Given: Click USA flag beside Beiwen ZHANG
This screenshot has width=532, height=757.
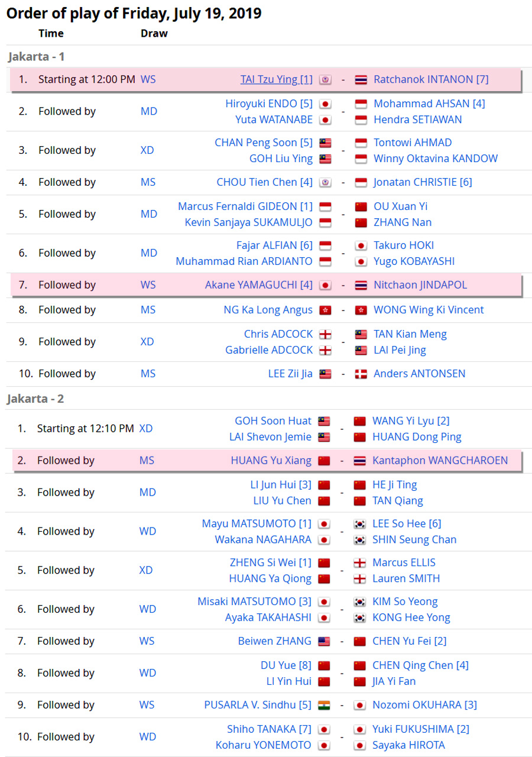Looking at the screenshot, I should 323,641.
